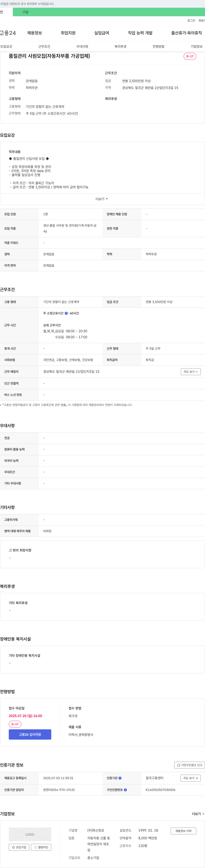Click the address 경상북도 칠곡군 in 근무 예정지 row
This screenshot has height=868, width=205.
click(71, 372)
